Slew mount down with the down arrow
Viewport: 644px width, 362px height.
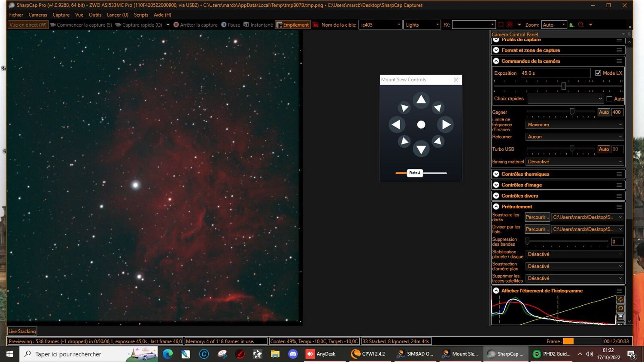pos(421,149)
